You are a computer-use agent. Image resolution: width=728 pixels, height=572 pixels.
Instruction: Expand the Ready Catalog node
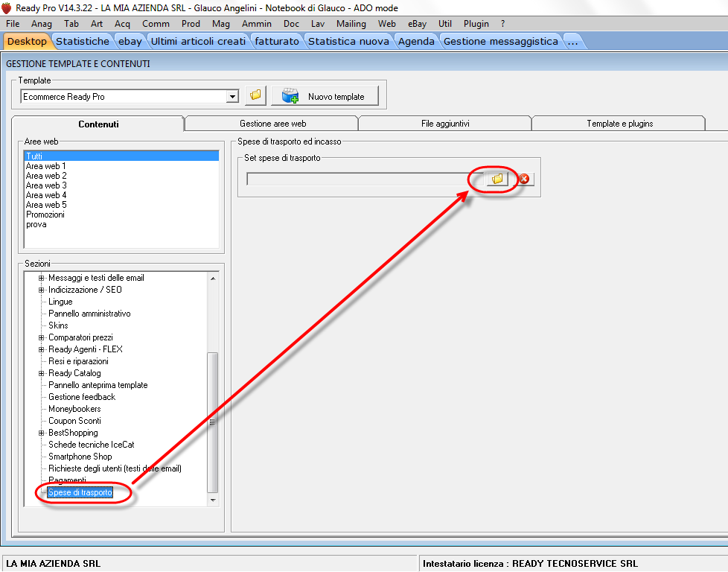click(x=42, y=373)
